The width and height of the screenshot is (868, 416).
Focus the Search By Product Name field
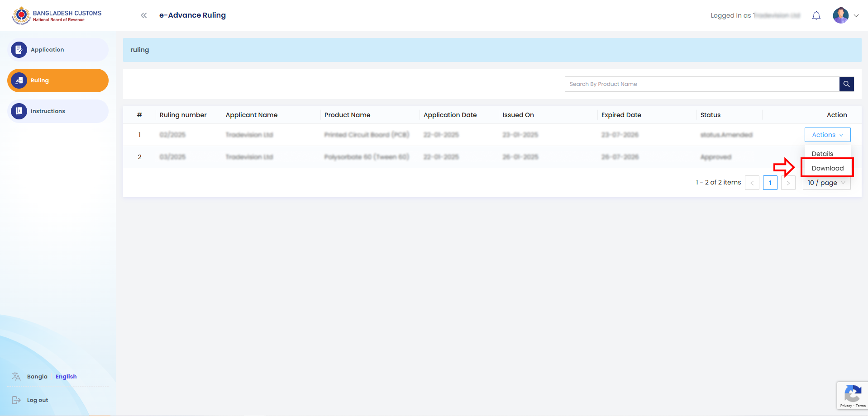click(702, 84)
